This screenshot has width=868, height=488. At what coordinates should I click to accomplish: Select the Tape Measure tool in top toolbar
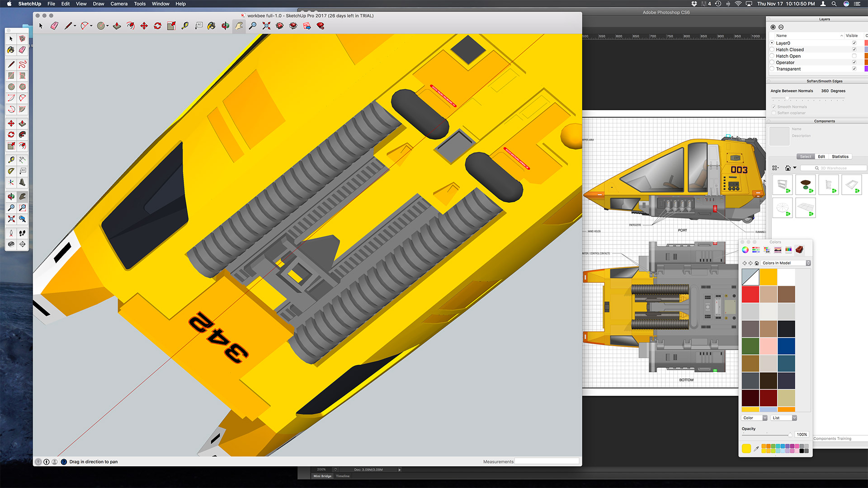[x=185, y=26]
